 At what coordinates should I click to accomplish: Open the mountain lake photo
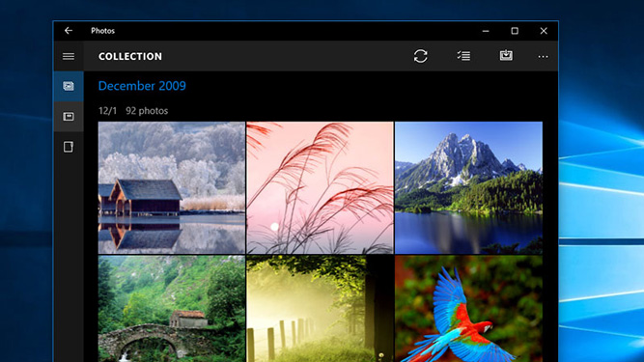pos(468,187)
